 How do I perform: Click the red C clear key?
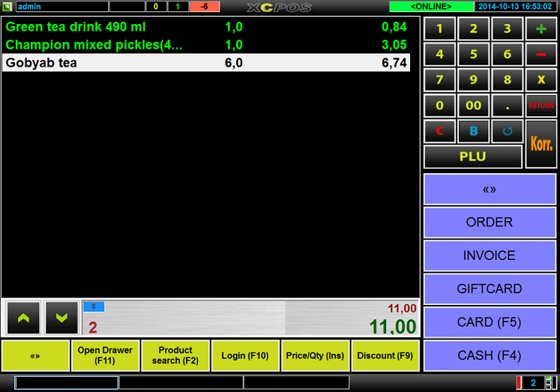pos(439,131)
